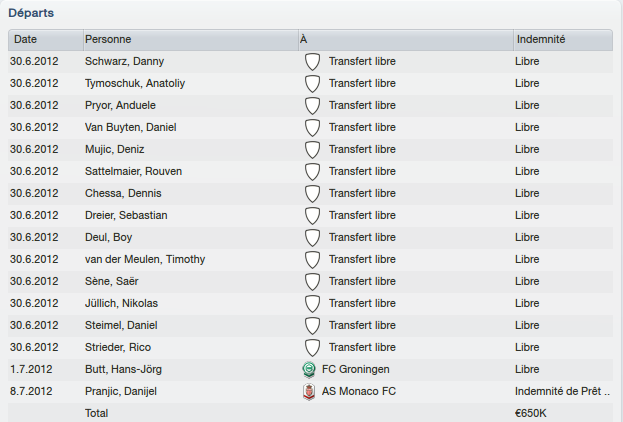Viewport: 623px width, 422px height.
Task: Sort by the Indemnité column header
Action: point(563,40)
